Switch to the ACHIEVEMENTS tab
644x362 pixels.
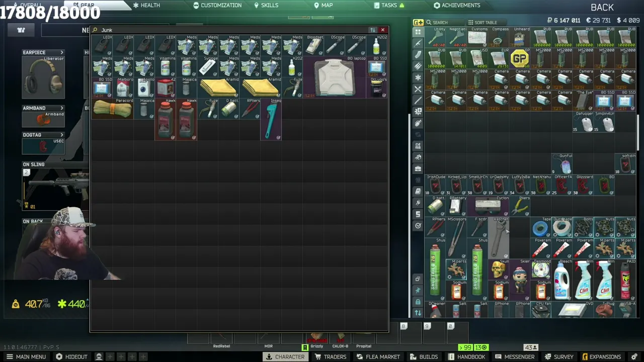(457, 5)
